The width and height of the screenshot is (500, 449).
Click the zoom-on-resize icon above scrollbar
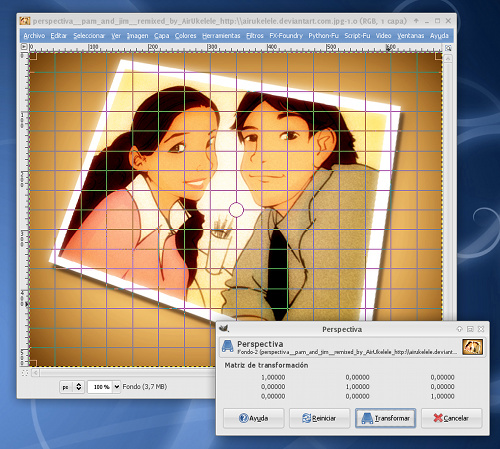[x=448, y=48]
